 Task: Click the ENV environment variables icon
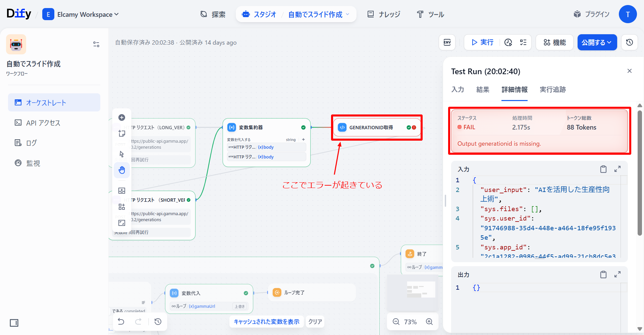pos(447,42)
